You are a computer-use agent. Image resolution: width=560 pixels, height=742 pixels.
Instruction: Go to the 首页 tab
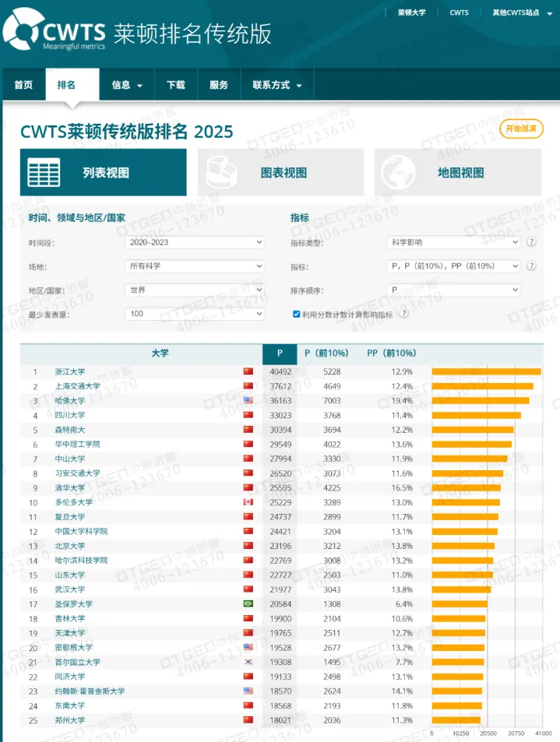pyautogui.click(x=23, y=85)
